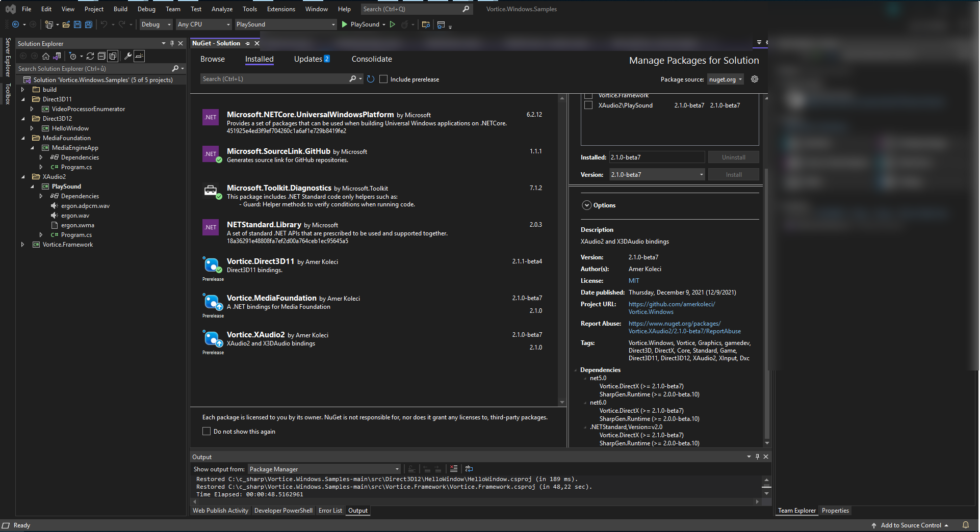Start debugging PlaySound with green play arrow
Screen dimensions: 980x532
[x=344, y=24]
